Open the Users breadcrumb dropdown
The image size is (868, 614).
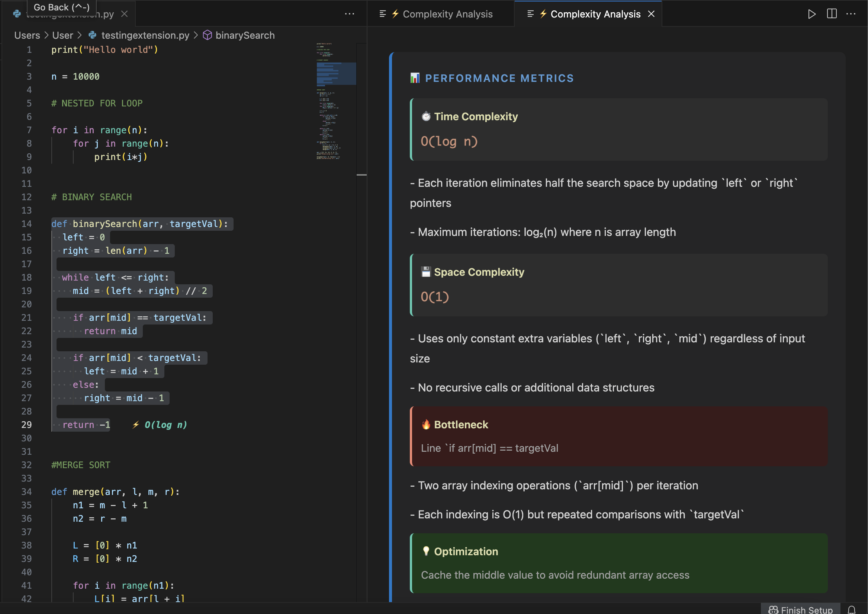point(27,35)
